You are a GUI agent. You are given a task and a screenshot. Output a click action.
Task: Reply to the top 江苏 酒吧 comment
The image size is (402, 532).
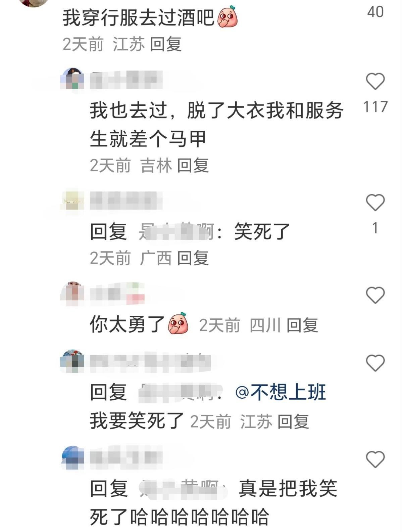[166, 44]
